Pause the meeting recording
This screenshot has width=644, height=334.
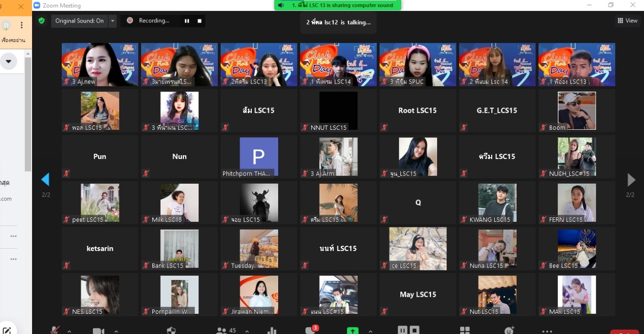(x=187, y=21)
